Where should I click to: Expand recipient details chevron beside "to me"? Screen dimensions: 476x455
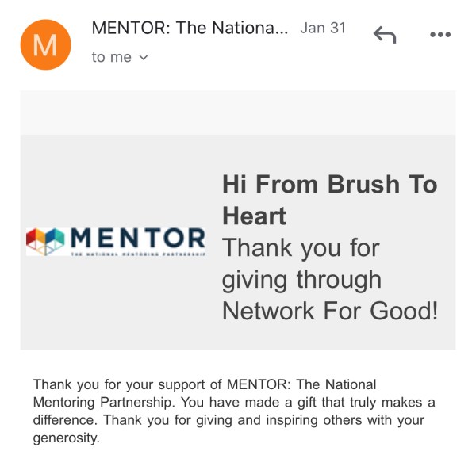144,58
